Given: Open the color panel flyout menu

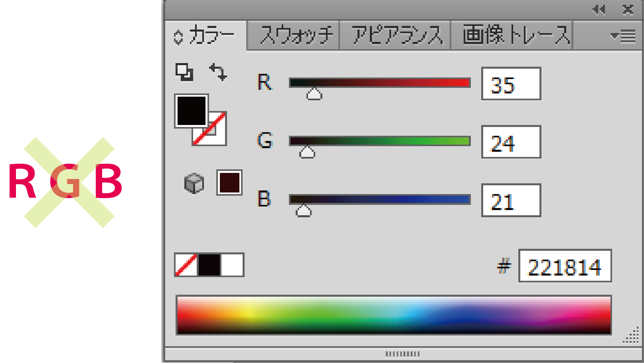Looking at the screenshot, I should coord(623,36).
